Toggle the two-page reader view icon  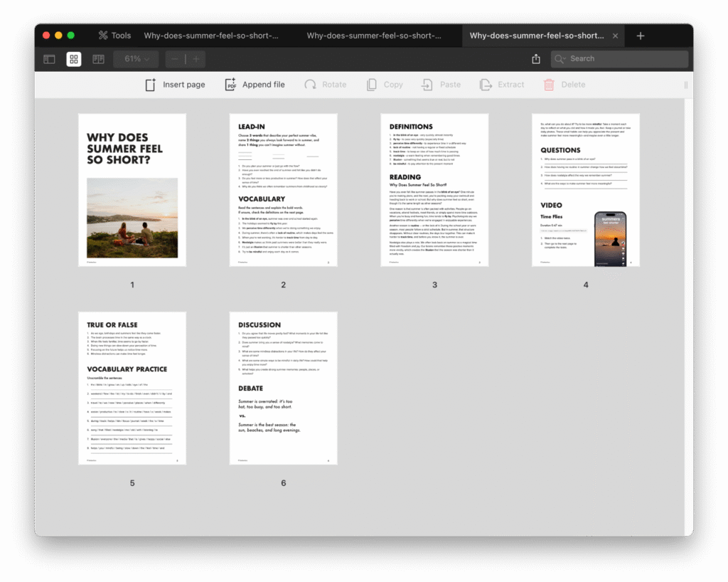tap(98, 59)
